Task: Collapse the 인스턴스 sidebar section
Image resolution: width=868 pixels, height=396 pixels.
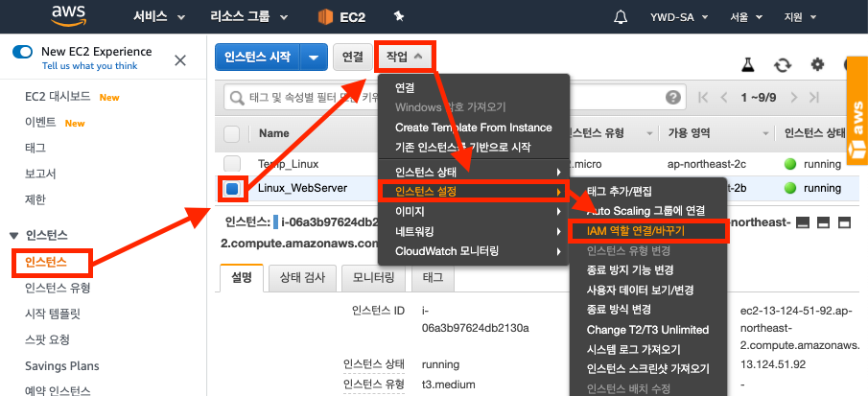Action: 13,236
